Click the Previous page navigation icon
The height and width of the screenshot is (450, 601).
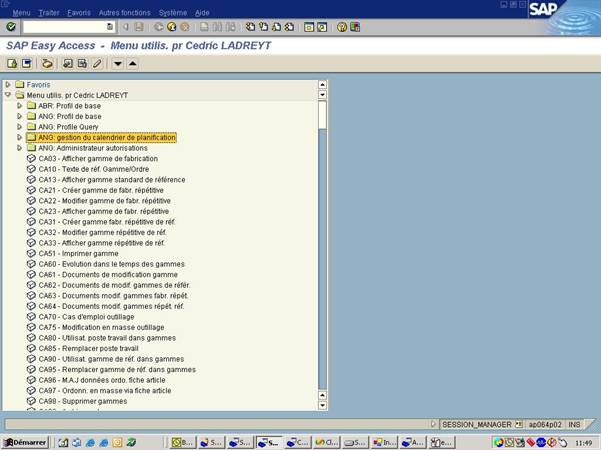click(x=263, y=27)
